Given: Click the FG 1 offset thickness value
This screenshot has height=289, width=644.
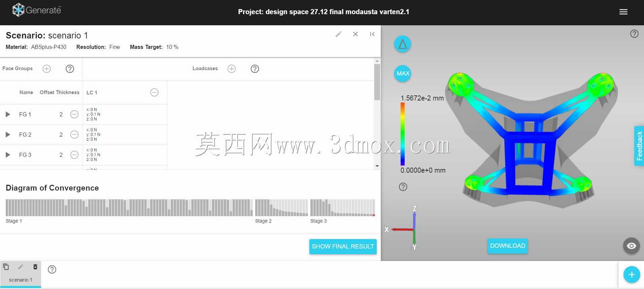Looking at the screenshot, I should tap(61, 115).
